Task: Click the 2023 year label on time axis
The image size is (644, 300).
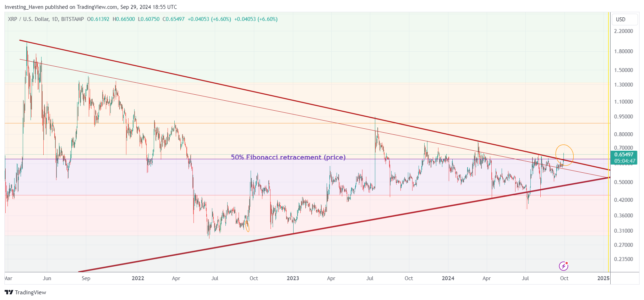Action: [293, 278]
